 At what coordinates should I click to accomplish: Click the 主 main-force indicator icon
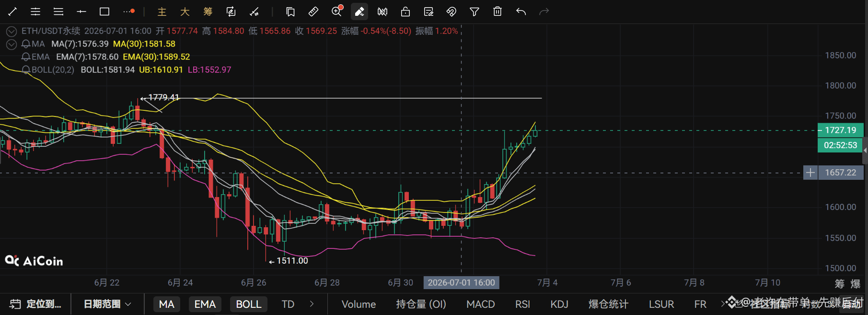point(162,12)
